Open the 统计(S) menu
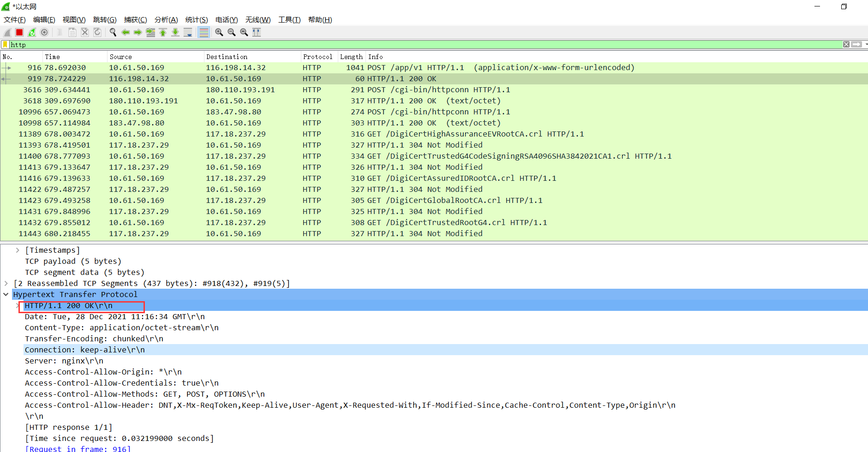868x452 pixels. coord(197,20)
